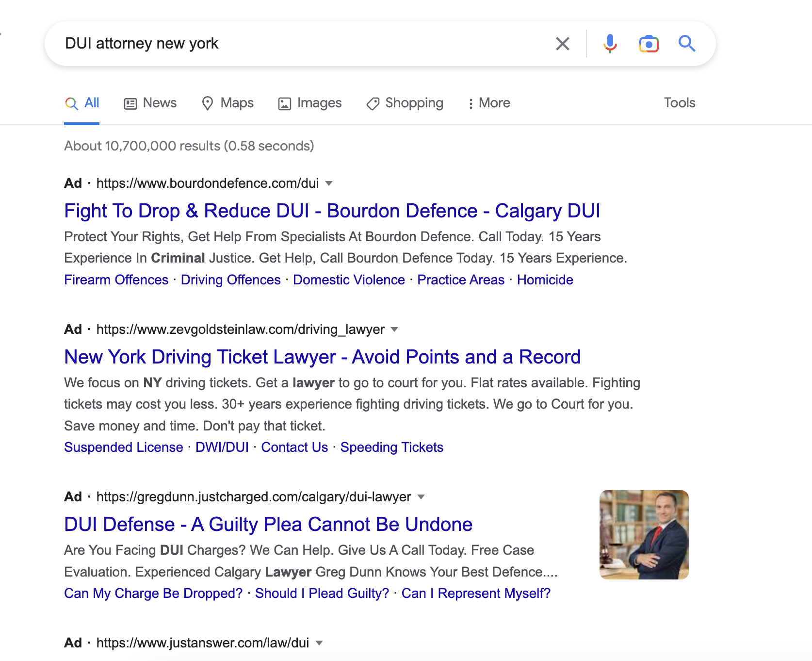Expand the ad arrow for justanswer.com
Screen dimensions: 812x661
(320, 642)
